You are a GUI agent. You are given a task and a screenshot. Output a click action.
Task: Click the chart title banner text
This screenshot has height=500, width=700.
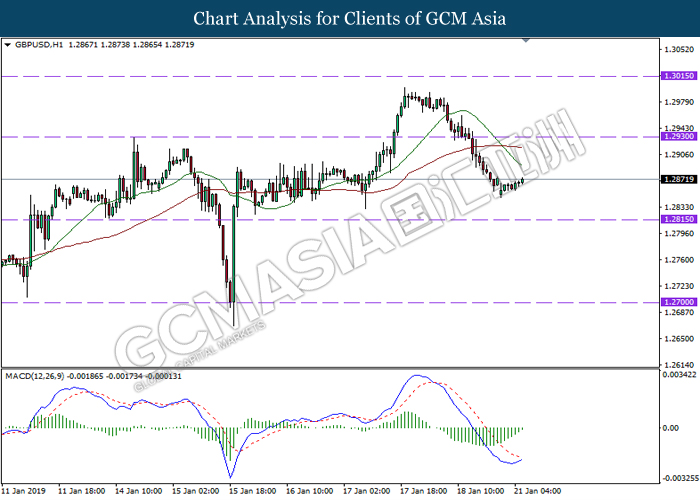[350, 19]
